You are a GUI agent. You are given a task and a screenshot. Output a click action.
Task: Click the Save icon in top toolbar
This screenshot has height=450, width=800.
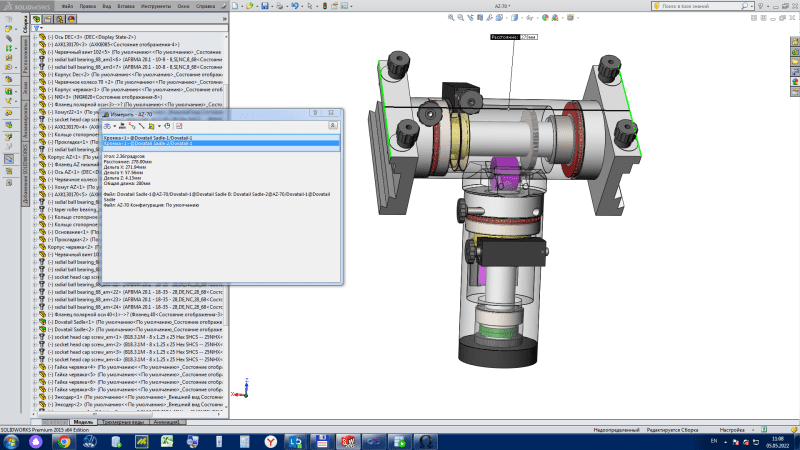click(263, 6)
